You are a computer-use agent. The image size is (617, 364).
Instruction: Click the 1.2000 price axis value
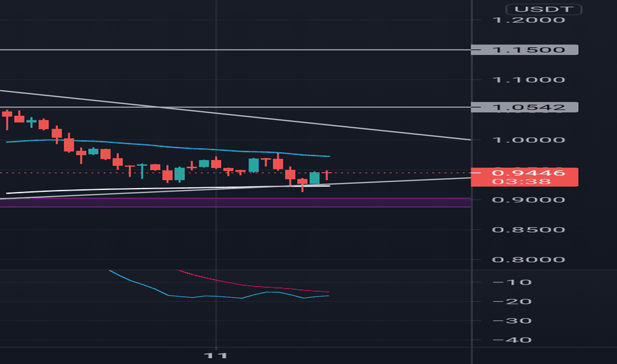coord(528,20)
